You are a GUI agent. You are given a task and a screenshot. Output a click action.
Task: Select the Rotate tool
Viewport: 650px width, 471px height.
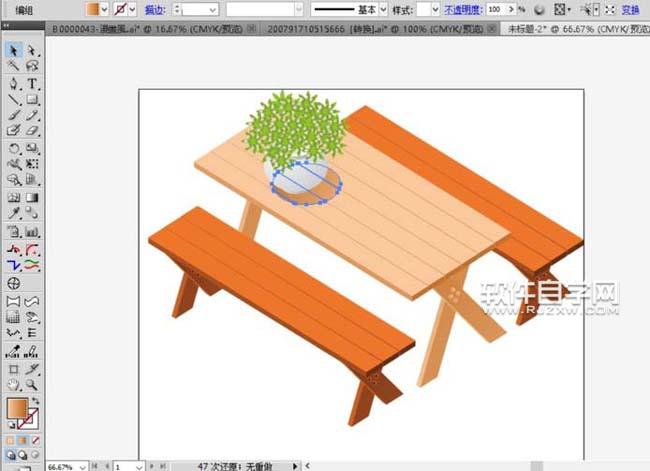(14, 148)
